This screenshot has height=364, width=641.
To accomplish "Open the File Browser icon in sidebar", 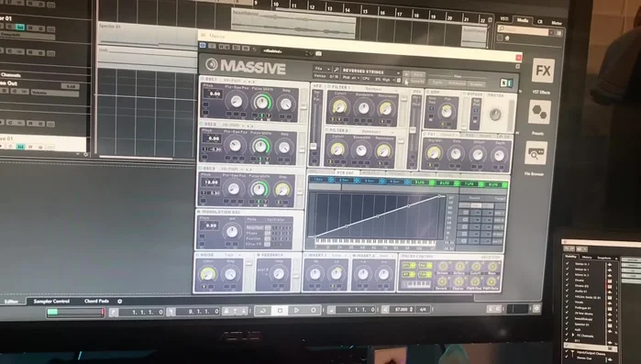I will [x=536, y=153].
